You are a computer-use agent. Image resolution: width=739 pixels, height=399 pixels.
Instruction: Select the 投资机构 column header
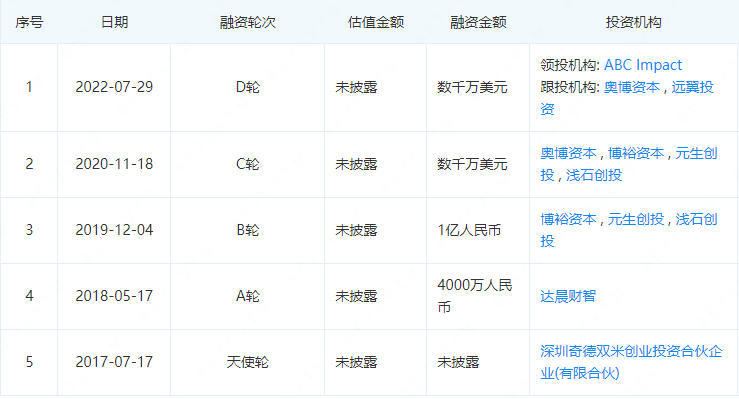click(633, 22)
